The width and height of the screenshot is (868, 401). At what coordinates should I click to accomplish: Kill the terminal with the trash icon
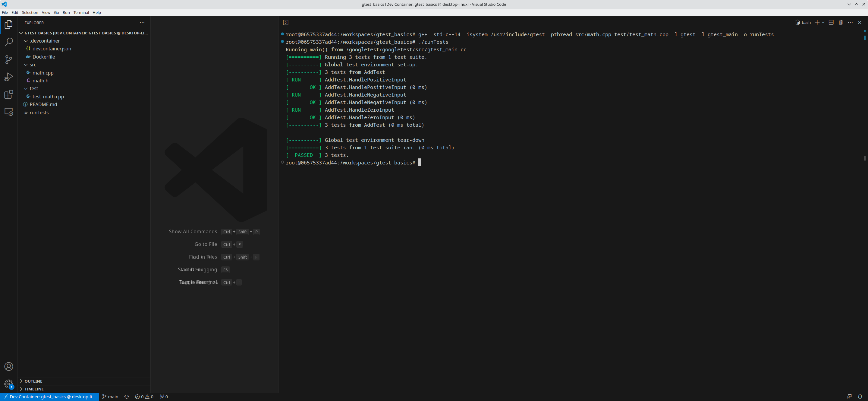pyautogui.click(x=841, y=22)
